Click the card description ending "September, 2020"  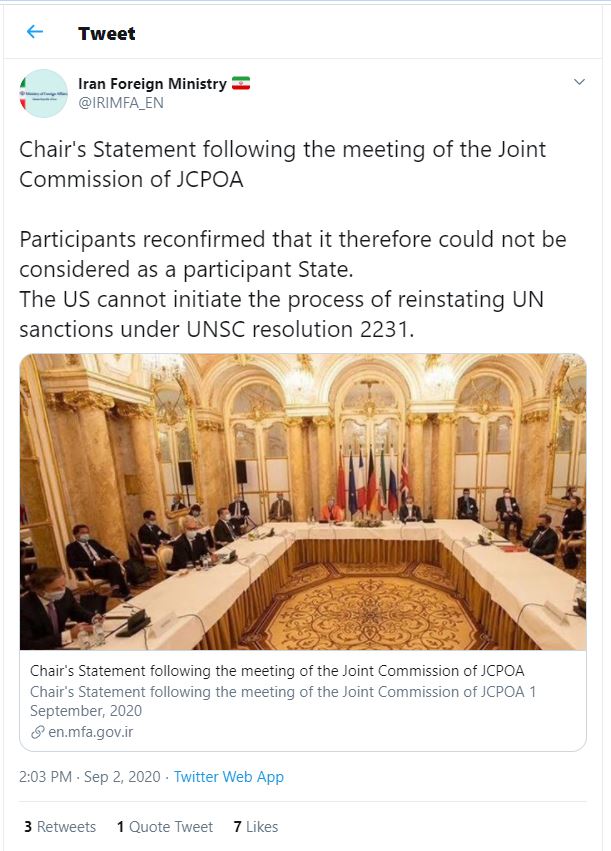(x=283, y=701)
